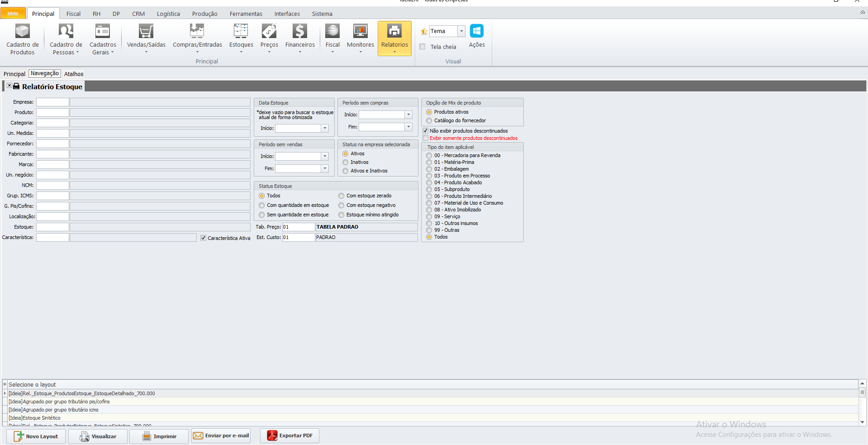Screen dimensions: 868x445
Task: Click the Compras/Entradas ribbon icon
Action: pyautogui.click(x=197, y=32)
